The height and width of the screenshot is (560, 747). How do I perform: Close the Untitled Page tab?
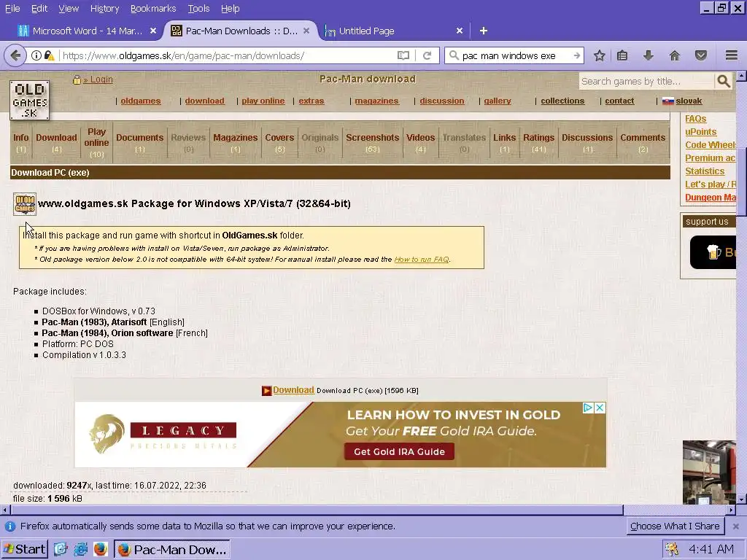point(460,31)
